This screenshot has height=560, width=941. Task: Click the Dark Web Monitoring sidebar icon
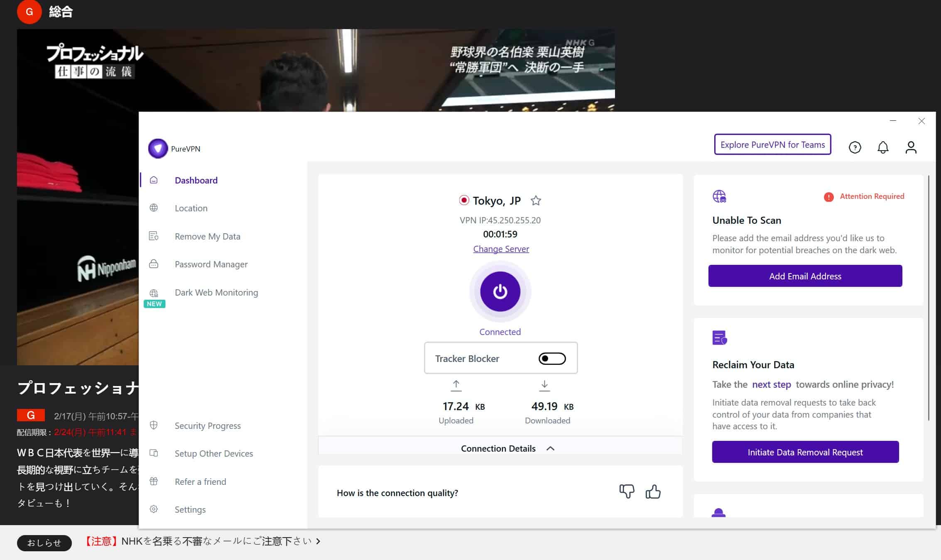(x=154, y=293)
